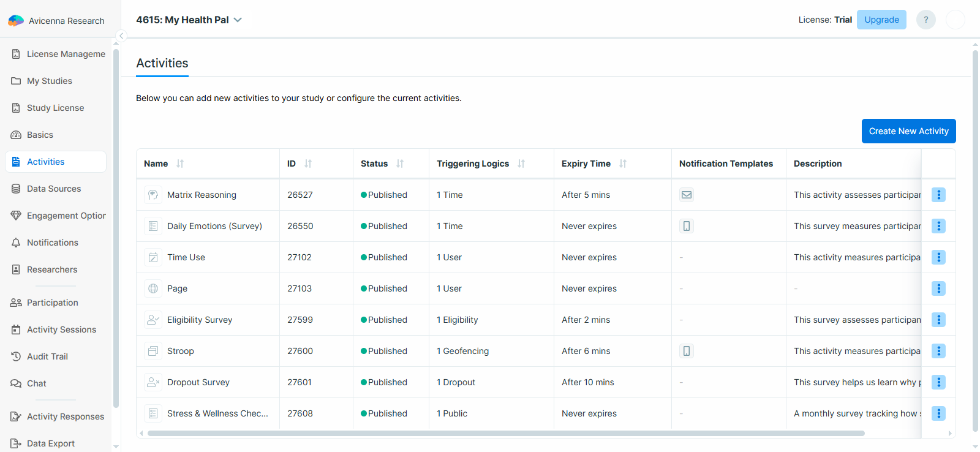Open Data Sources in the sidebar
Viewport: 980px width, 452px height.
(x=54, y=189)
